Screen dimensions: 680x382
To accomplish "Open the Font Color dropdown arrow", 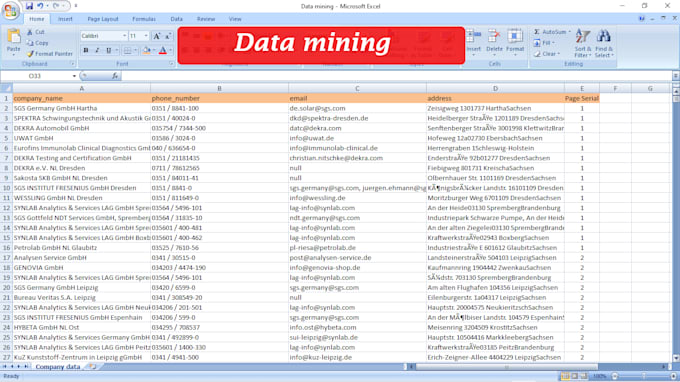I will point(170,51).
